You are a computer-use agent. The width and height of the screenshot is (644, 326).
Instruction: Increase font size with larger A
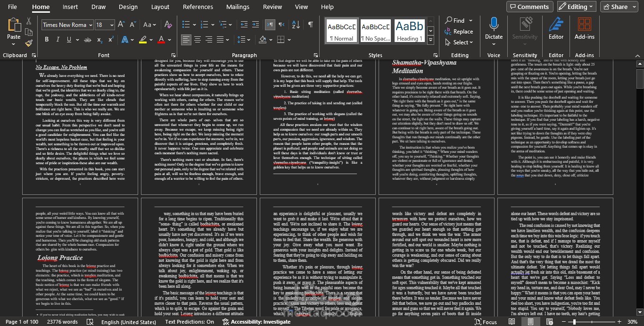[121, 25]
